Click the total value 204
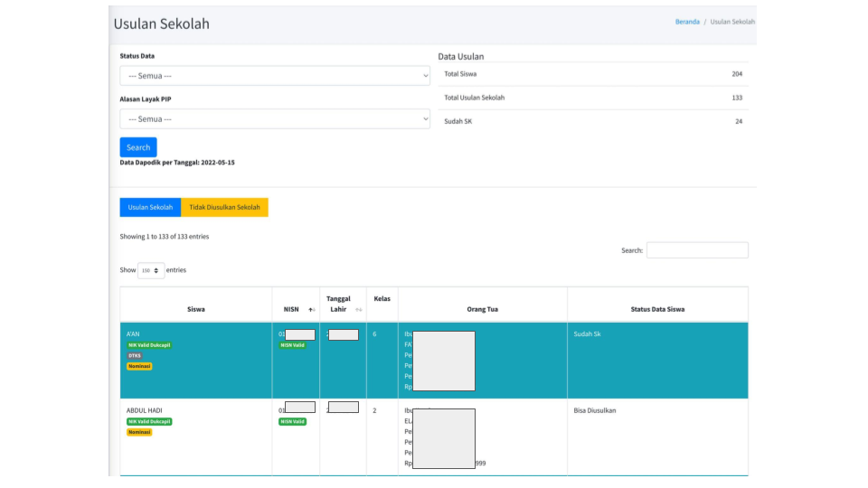868x488 pixels. [x=737, y=73]
